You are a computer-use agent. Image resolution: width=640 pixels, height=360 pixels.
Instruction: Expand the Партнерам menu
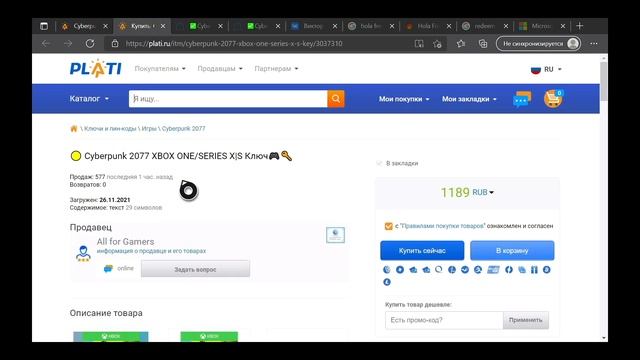tap(276, 69)
